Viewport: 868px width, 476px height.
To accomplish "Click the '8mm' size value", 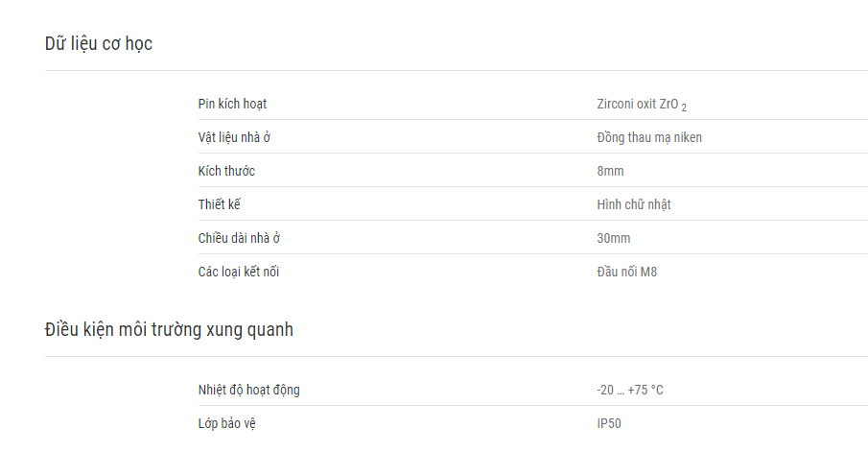I will click(610, 171).
